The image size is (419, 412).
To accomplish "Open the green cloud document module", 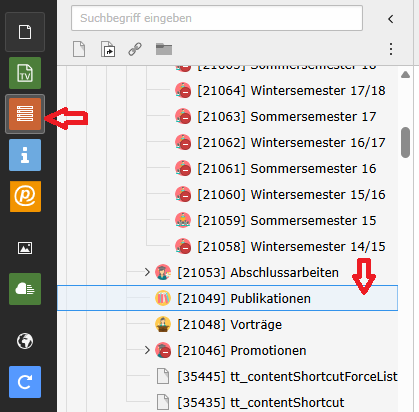I will tap(25, 289).
